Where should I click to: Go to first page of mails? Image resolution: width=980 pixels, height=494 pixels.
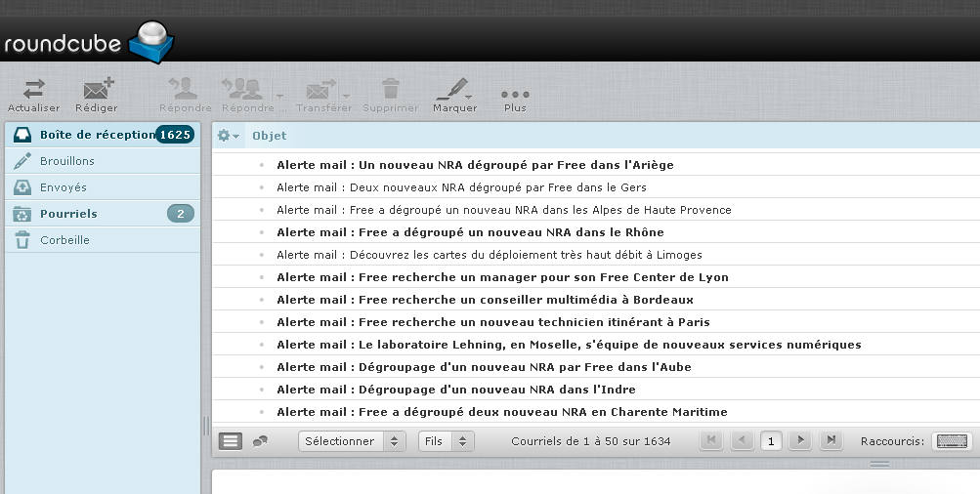tap(710, 440)
